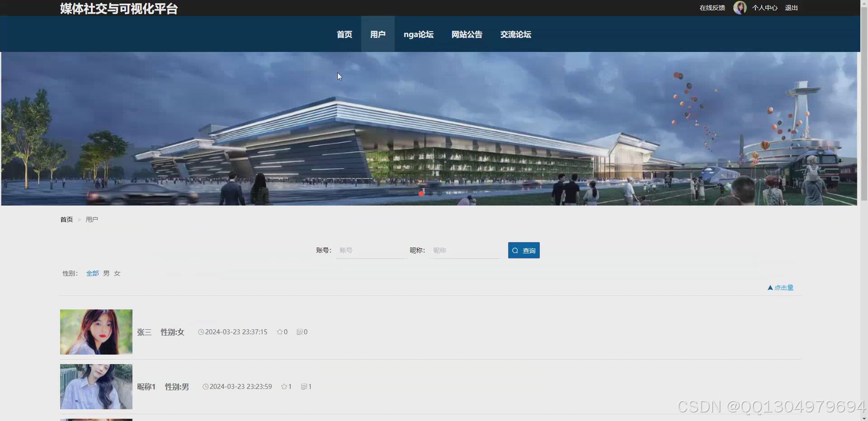This screenshot has height=421, width=868.
Task: Click the site title 媒体社交与可视化平台
Action: tap(119, 9)
